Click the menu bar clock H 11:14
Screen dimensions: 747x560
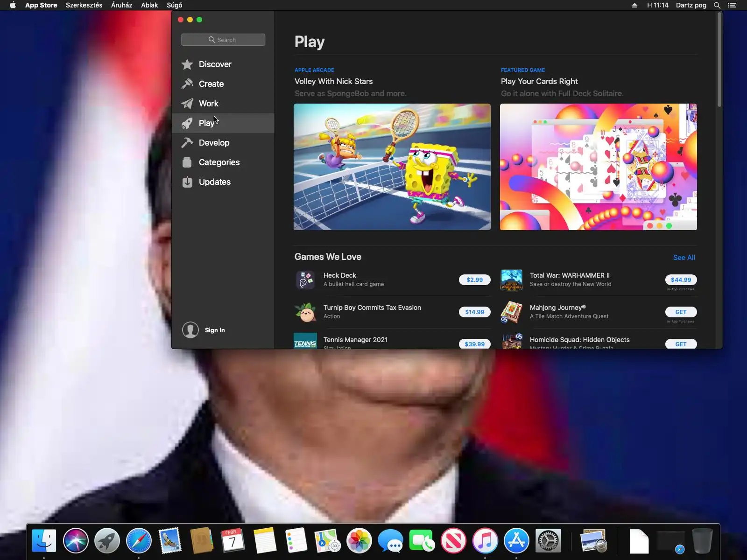[x=658, y=5]
